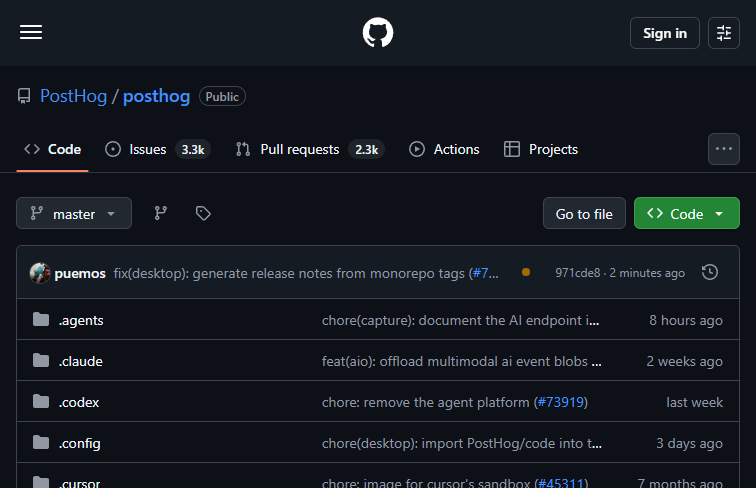Image resolution: width=756 pixels, height=488 pixels.
Task: Click the orange commit status dot
Action: (526, 272)
